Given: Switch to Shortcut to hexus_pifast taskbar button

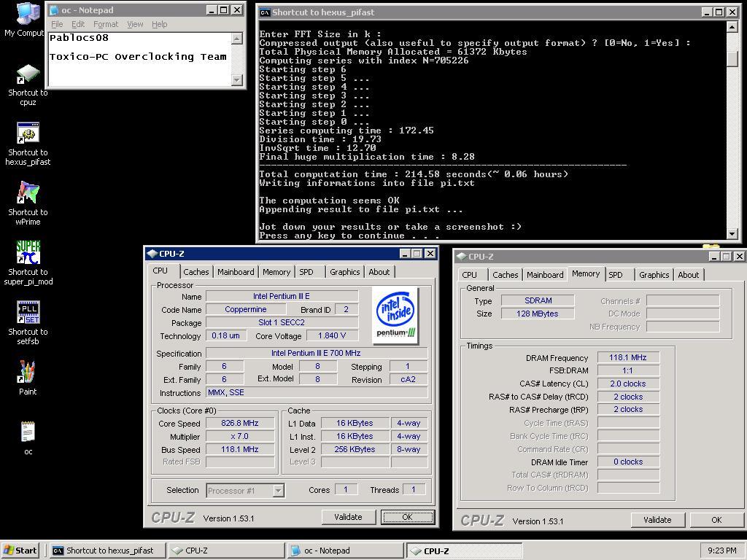Looking at the screenshot, I should click(x=108, y=551).
